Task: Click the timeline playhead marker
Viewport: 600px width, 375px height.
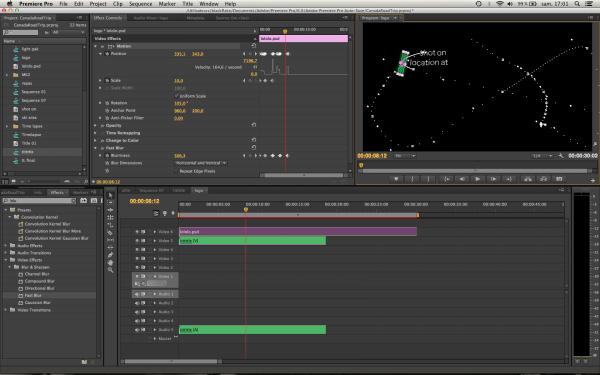Action: point(246,209)
